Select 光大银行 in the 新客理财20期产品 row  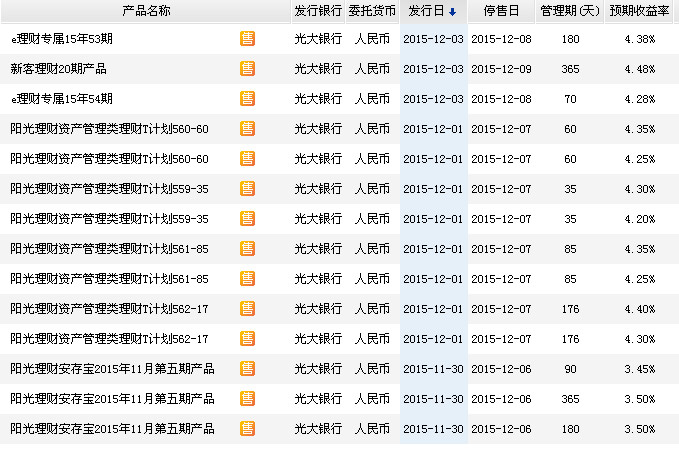318,69
